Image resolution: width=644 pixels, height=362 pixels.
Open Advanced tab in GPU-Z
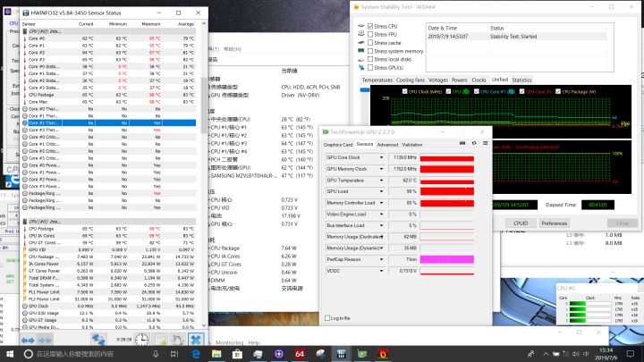click(x=387, y=145)
